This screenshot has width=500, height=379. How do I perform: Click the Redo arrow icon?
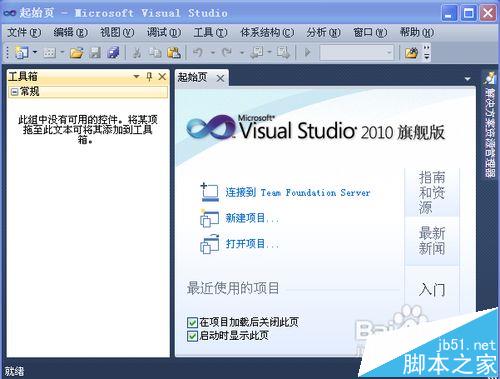click(227, 52)
